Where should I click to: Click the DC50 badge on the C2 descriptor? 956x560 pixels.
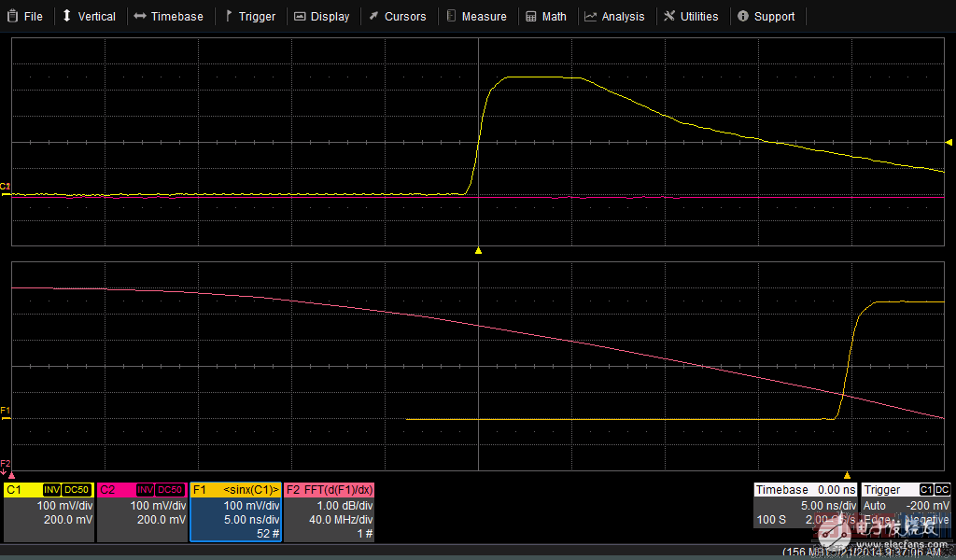pos(170,490)
